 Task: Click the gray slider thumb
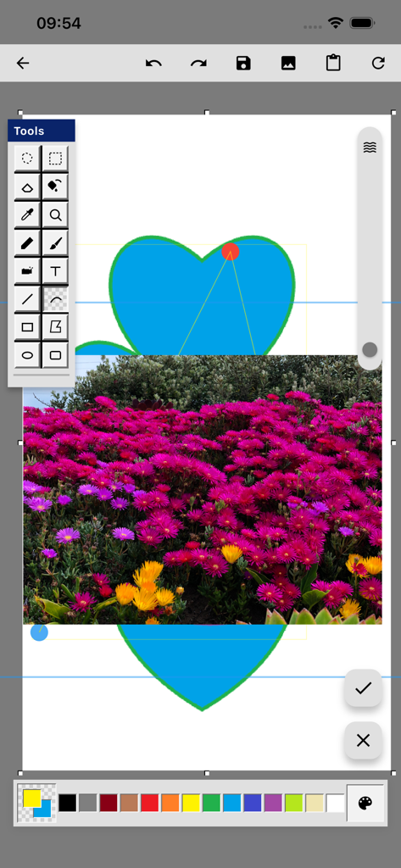[x=370, y=350]
